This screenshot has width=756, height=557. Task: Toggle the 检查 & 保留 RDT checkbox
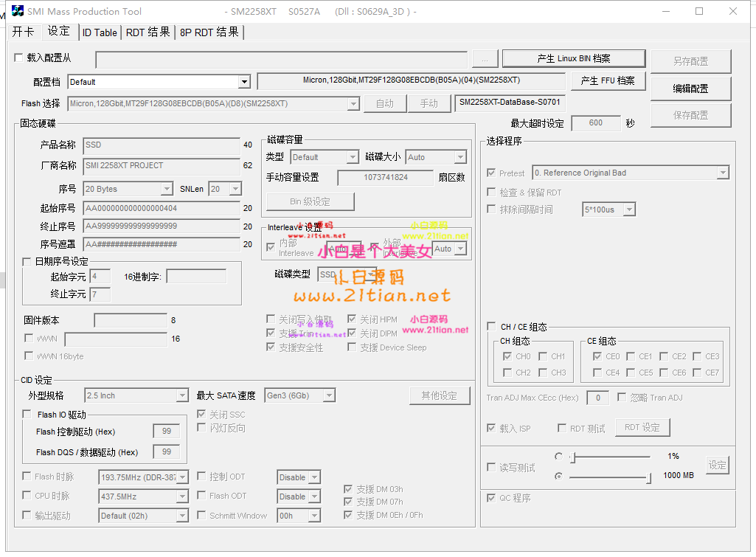491,192
